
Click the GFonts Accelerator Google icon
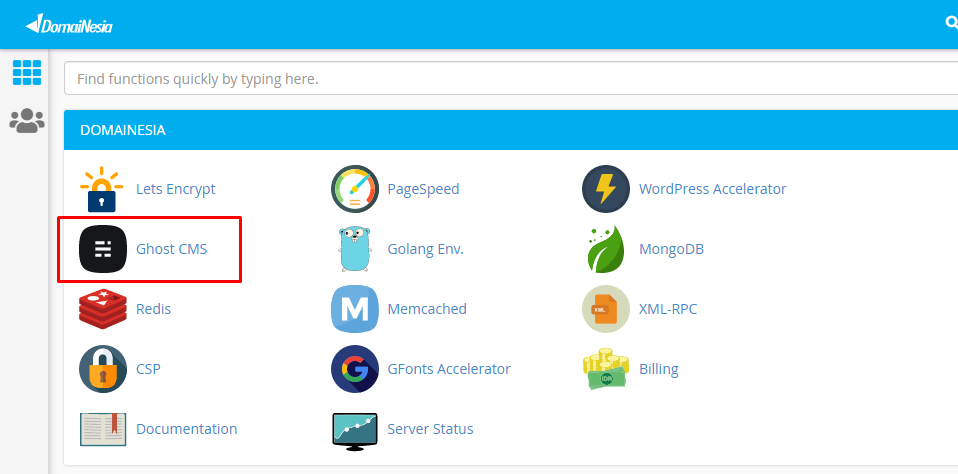coord(355,369)
